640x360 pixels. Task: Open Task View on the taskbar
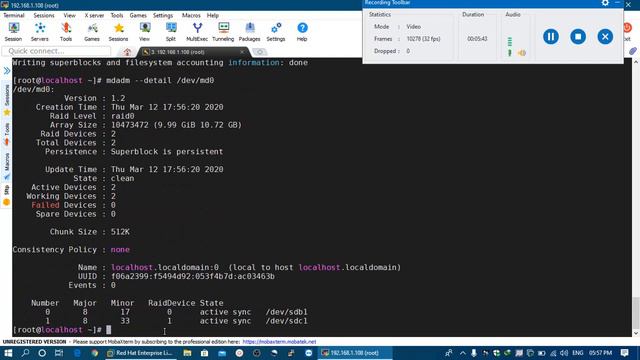click(x=59, y=353)
